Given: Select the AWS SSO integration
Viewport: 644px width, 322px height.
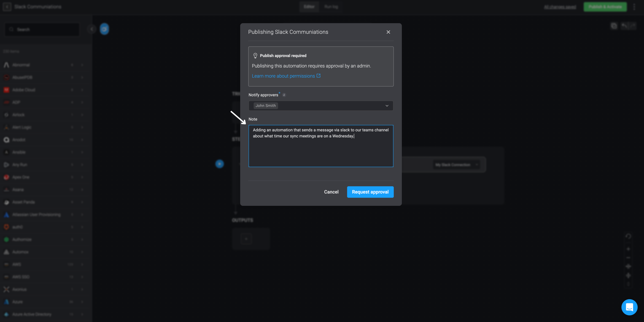Looking at the screenshot, I should pos(21,277).
